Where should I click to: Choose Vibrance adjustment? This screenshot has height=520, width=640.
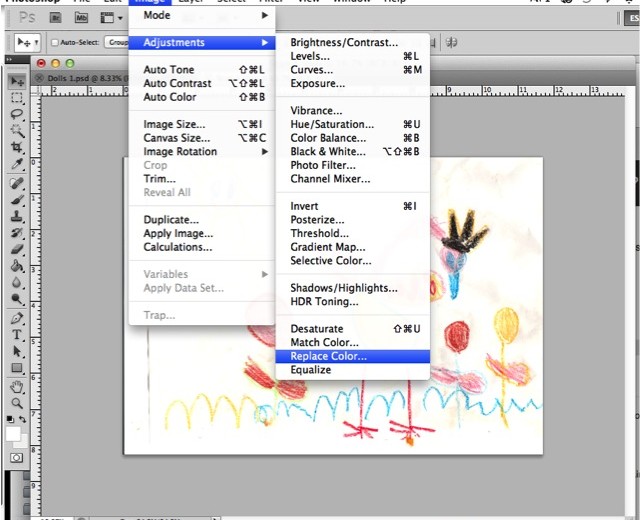(x=353, y=111)
